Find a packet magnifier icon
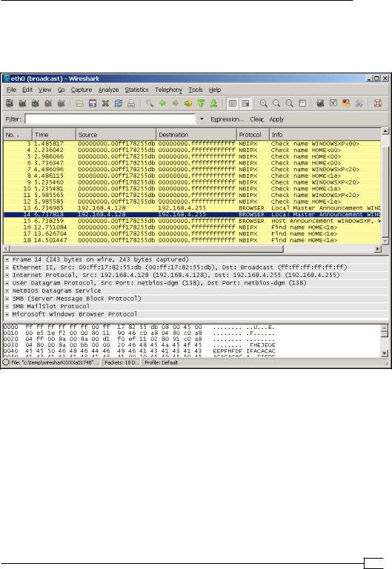Viewport: 392px width, 569px height. tap(149, 104)
